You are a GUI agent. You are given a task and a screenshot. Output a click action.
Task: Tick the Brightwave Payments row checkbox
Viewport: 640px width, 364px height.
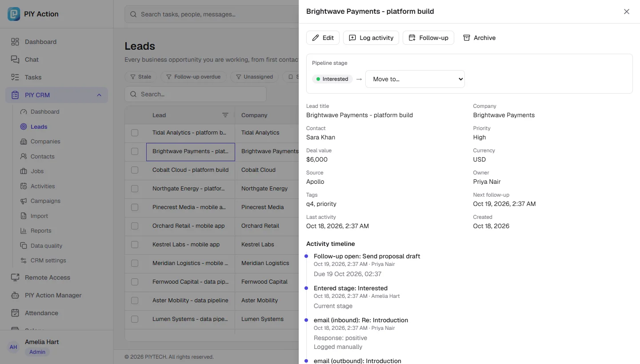tap(135, 151)
